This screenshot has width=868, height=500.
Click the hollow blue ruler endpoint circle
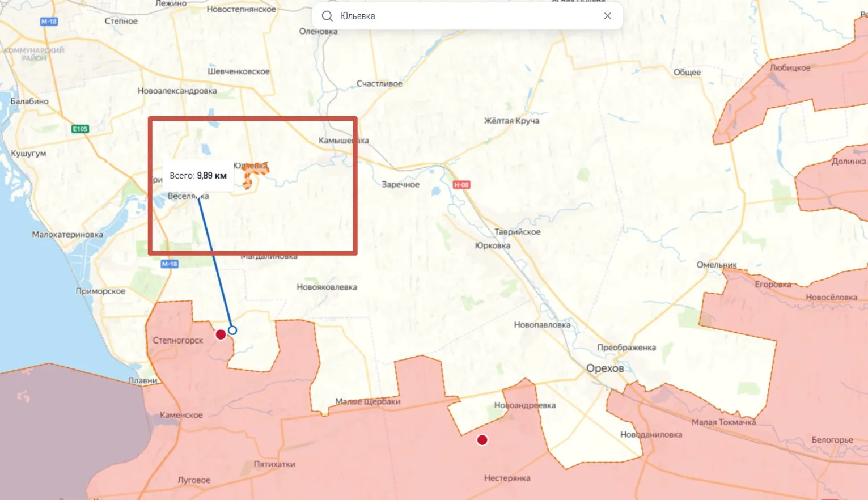pos(232,330)
